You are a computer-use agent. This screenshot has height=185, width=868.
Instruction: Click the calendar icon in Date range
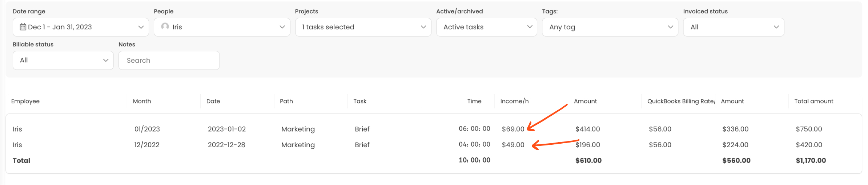[23, 27]
